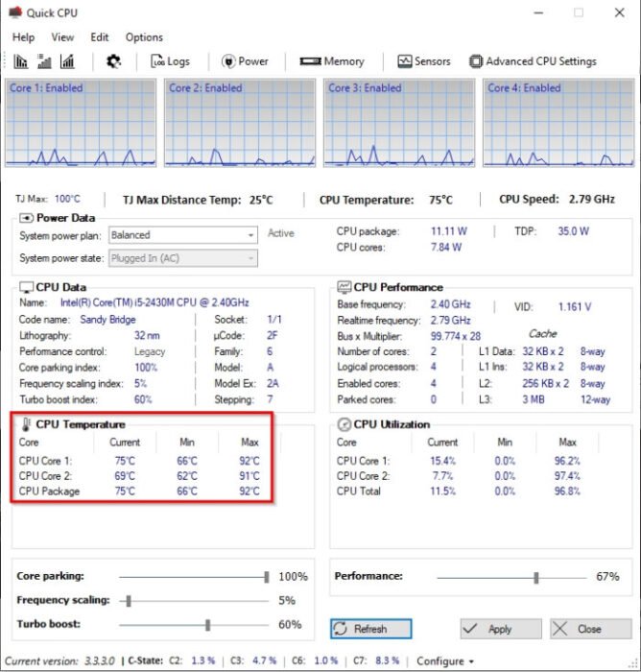Click CPU Total current utilization 11.5%
Image resolution: width=641 pixels, height=672 pixels.
443,491
